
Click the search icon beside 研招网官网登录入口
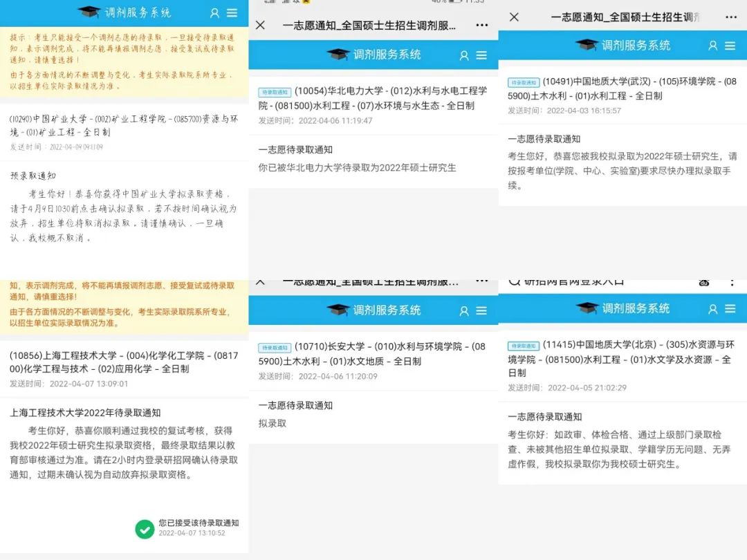pyautogui.click(x=514, y=281)
